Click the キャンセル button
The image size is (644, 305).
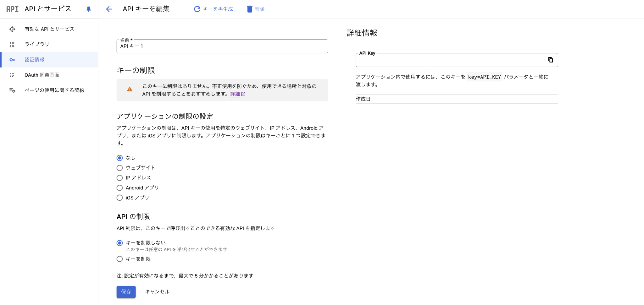[157, 292]
